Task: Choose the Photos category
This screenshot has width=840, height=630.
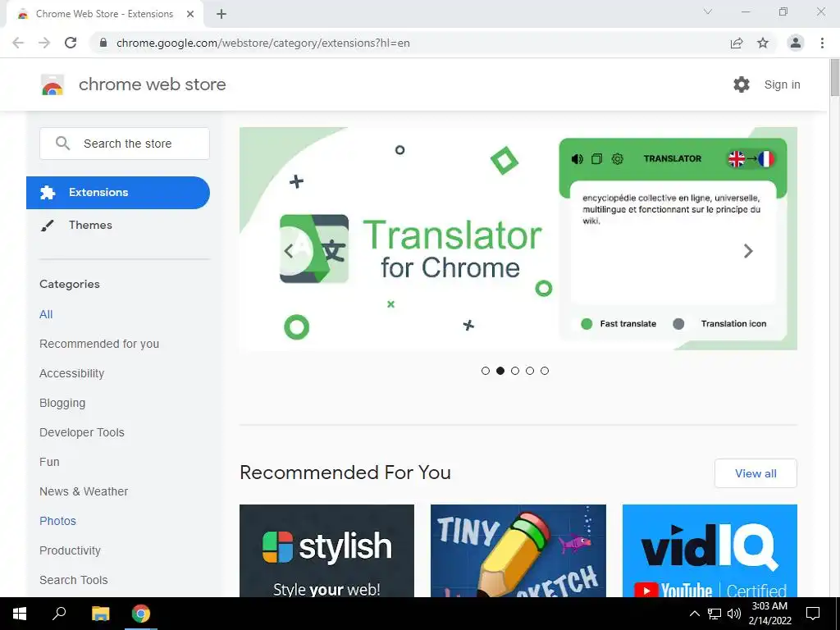Action: 58,521
